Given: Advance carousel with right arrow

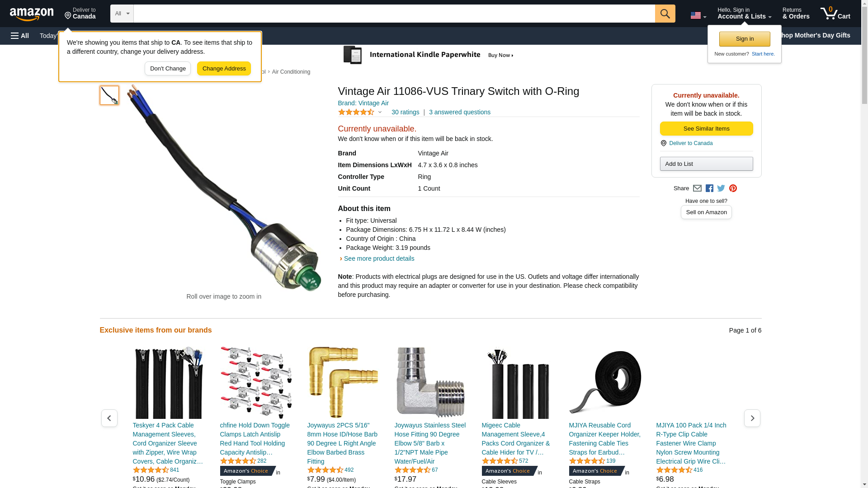Looking at the screenshot, I should coord(752,418).
